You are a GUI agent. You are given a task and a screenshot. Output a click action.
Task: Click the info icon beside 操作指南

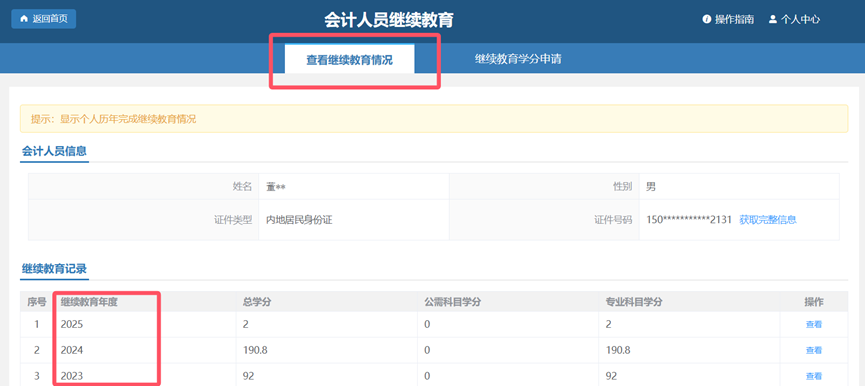point(706,19)
